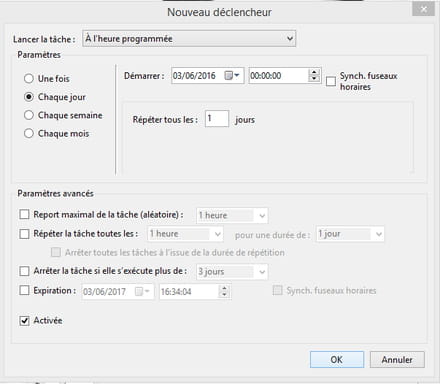Image resolution: width=440 pixels, height=384 pixels.
Task: Open the 'Lancer la tâche' dropdown
Action: click(x=189, y=38)
